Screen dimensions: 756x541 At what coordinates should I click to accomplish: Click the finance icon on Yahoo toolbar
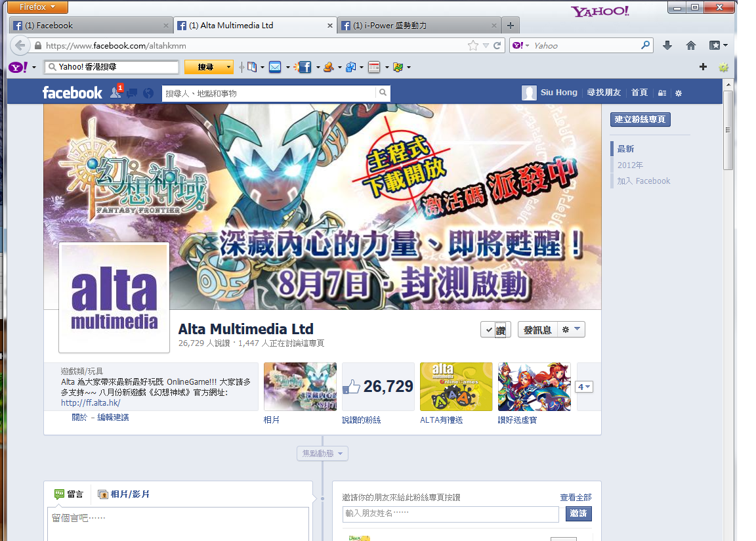click(x=398, y=67)
